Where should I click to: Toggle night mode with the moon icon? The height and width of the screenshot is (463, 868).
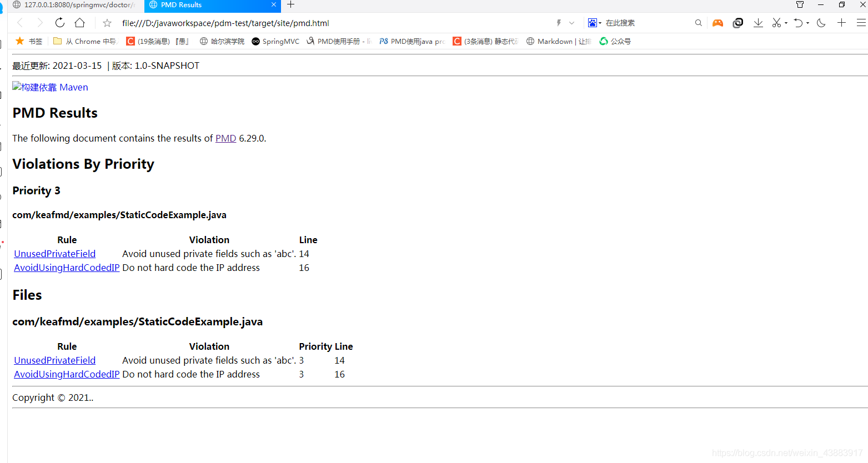click(821, 23)
